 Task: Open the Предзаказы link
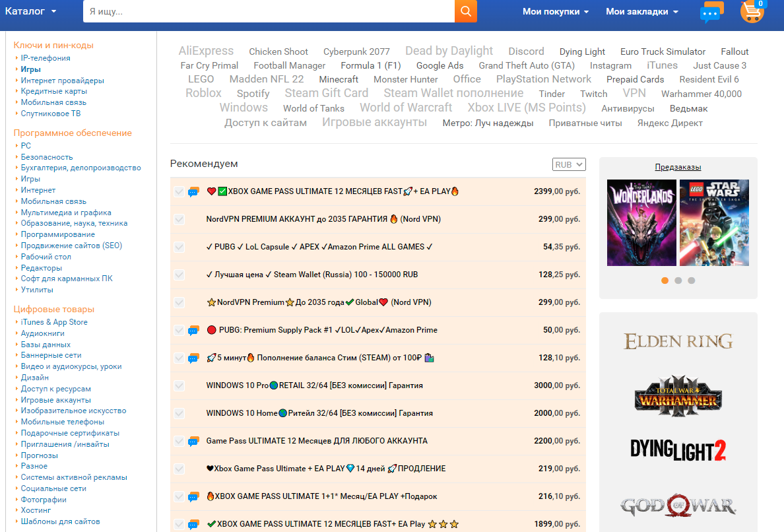pos(678,167)
